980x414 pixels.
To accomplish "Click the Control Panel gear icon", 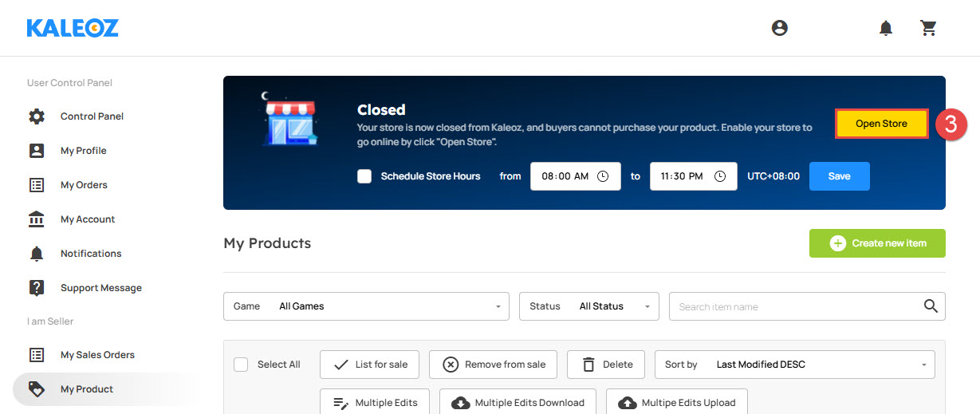I will click(x=37, y=116).
